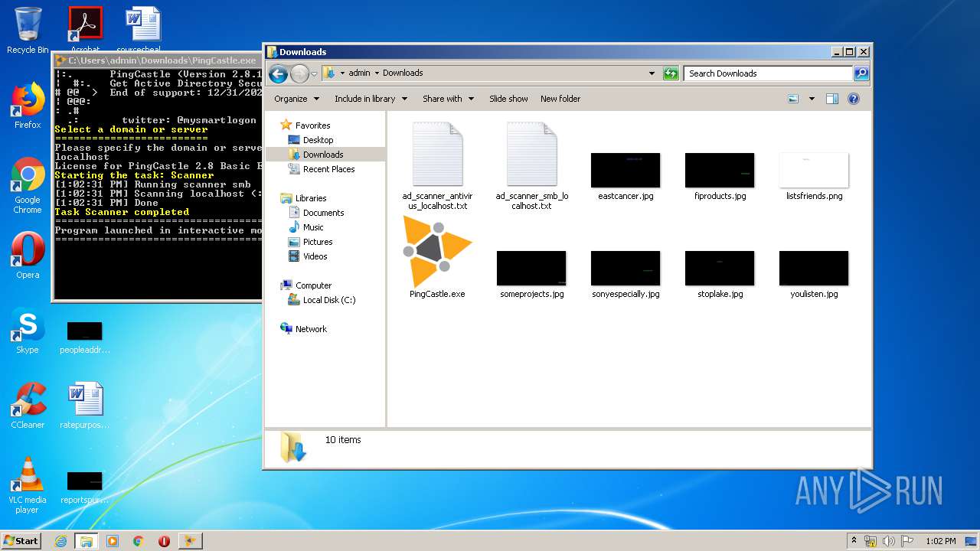Select fiproducts.jpg thumbnail
Viewport: 980px width, 551px height.
point(720,176)
